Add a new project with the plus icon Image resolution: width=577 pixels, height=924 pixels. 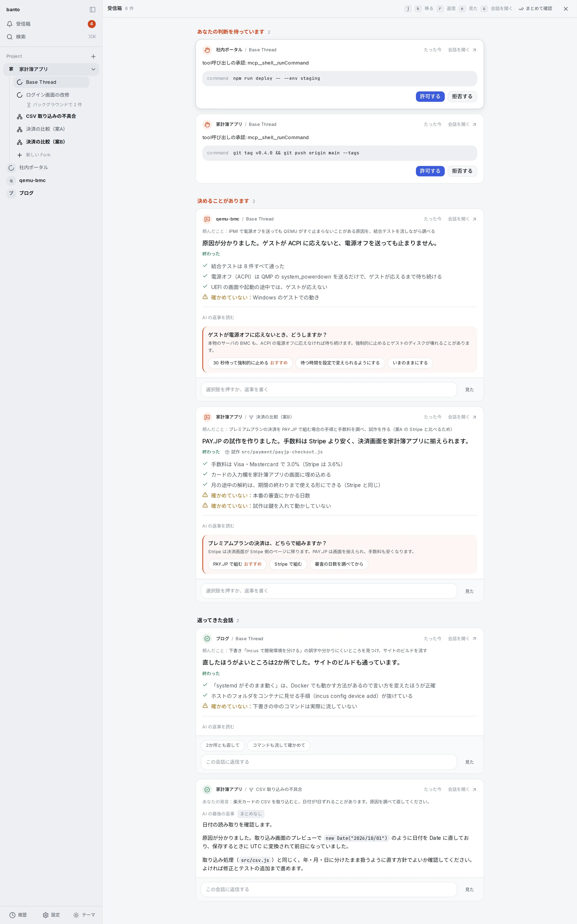coord(93,57)
